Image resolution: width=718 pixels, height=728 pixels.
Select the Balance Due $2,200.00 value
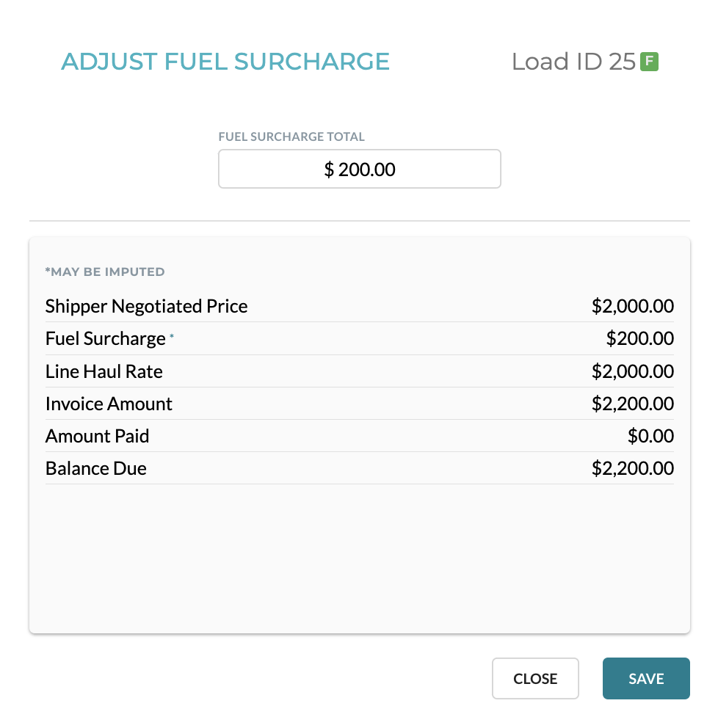pos(633,468)
